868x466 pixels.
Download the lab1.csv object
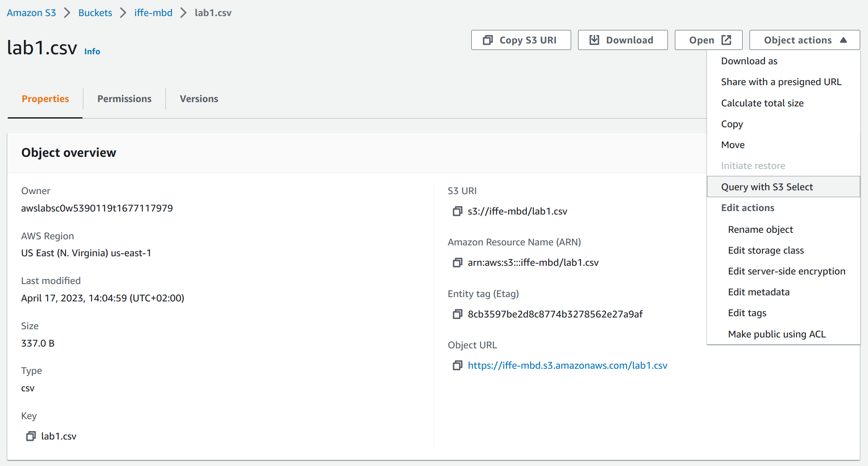(x=622, y=40)
